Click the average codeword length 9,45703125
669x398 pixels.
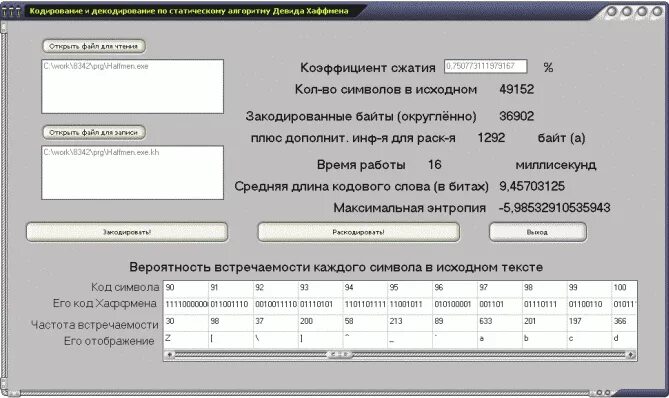tap(532, 186)
